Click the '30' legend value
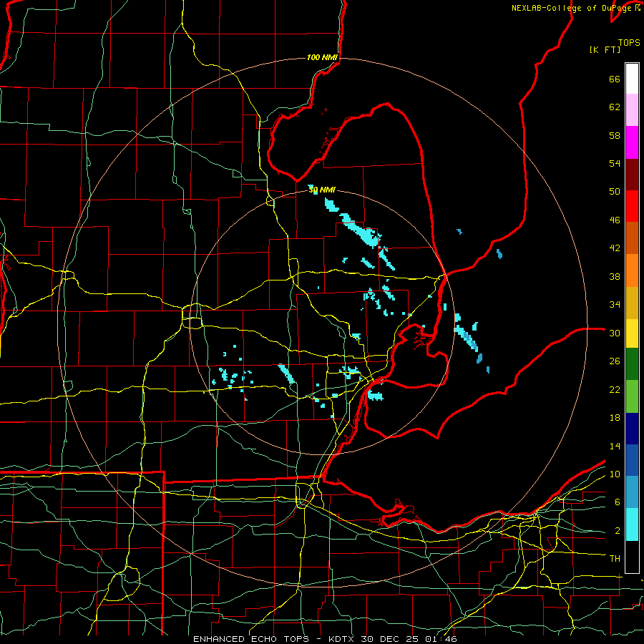 (615, 333)
